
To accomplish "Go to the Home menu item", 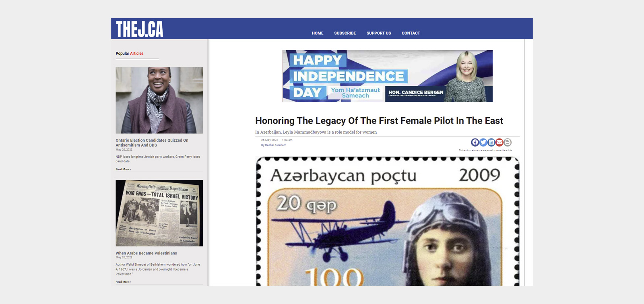I will [x=317, y=33].
